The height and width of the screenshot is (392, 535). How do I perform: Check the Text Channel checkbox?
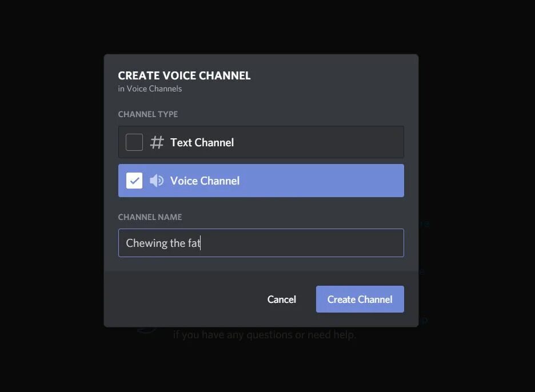[x=134, y=142]
